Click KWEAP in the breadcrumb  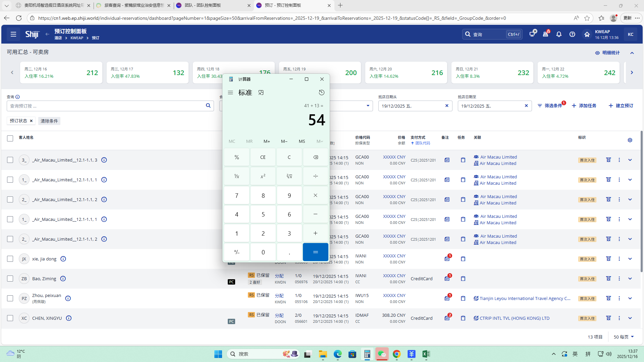click(x=77, y=38)
